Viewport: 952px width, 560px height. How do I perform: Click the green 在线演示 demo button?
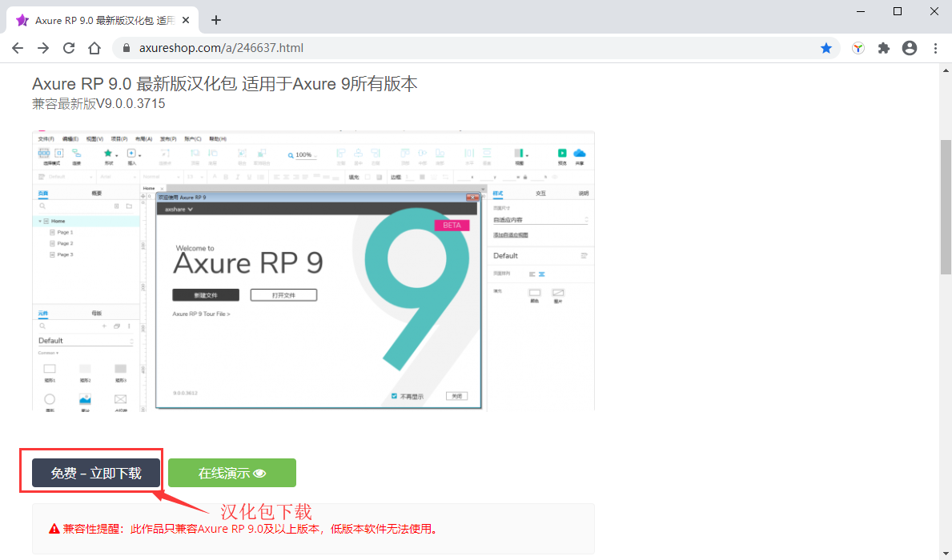coord(231,473)
